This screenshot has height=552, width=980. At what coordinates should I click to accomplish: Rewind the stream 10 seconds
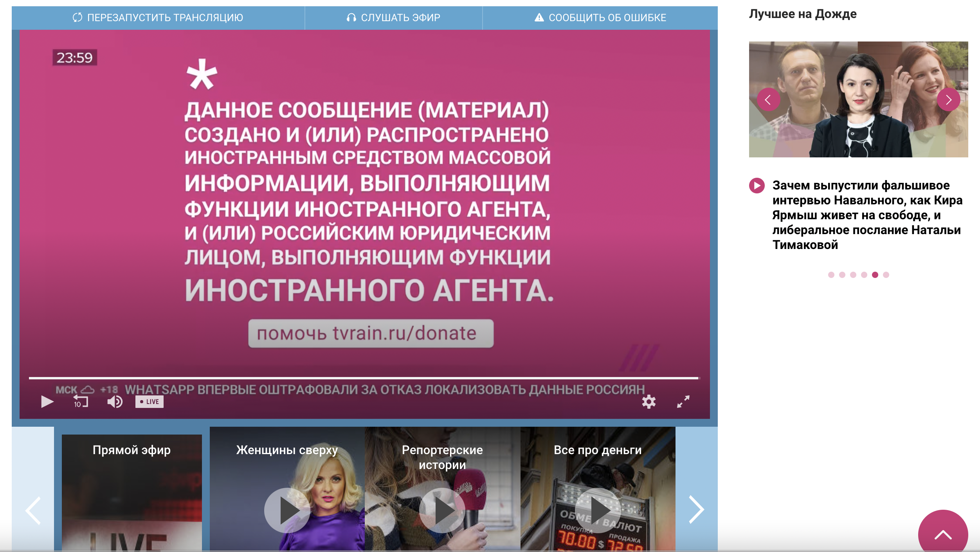click(81, 401)
